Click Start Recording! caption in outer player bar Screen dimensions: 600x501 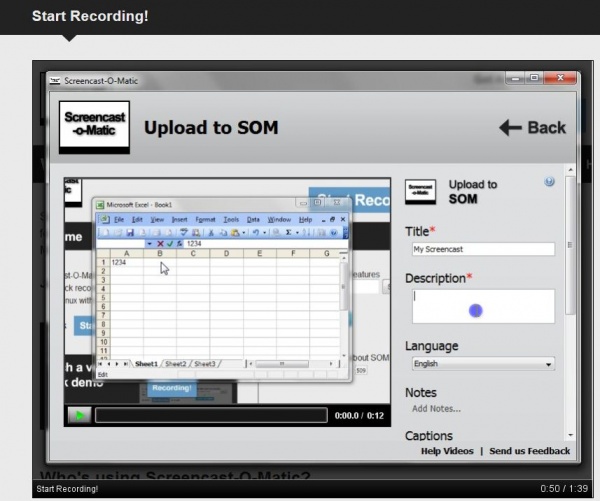(67, 489)
